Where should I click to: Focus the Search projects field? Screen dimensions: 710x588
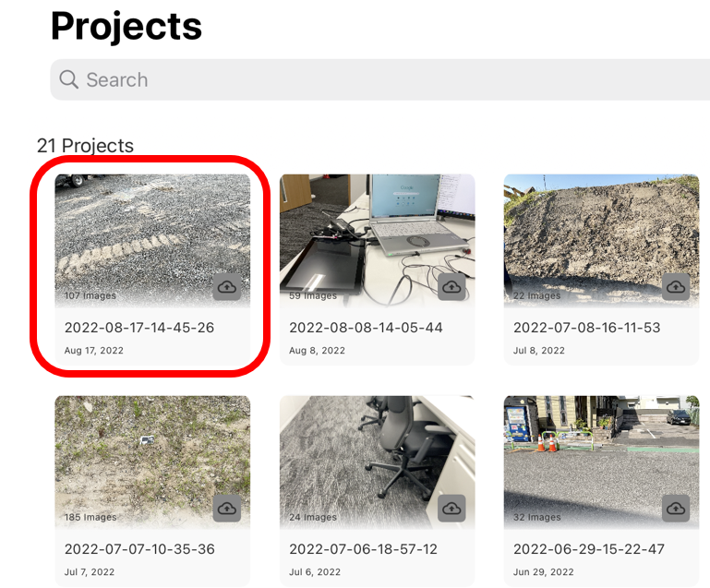379,79
